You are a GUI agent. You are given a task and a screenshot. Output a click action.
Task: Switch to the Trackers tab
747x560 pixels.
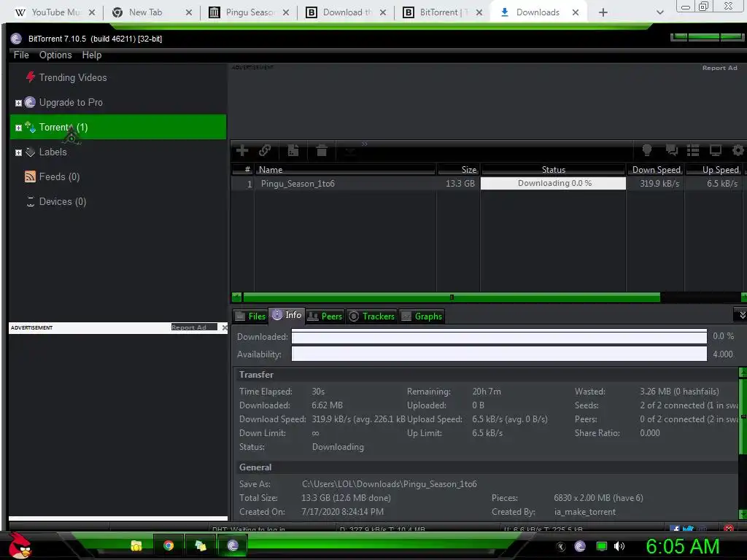[371, 316]
